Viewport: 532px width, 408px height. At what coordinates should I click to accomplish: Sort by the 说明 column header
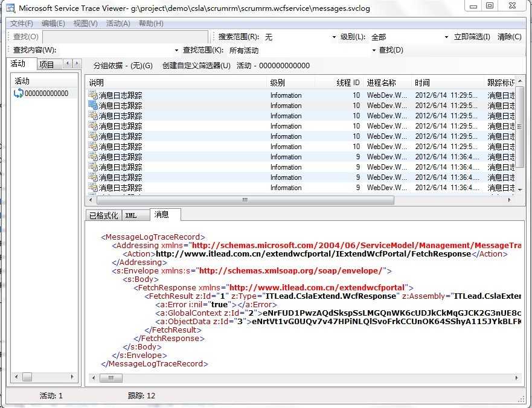(176, 83)
